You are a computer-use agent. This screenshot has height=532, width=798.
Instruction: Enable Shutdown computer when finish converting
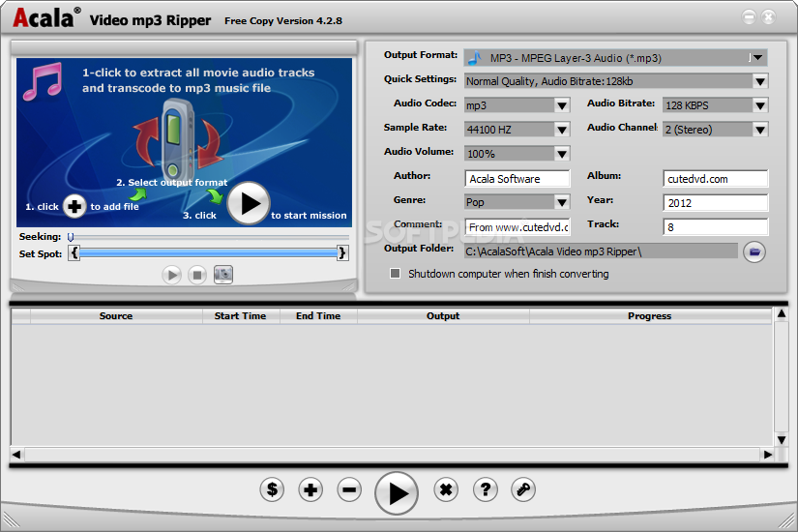(x=395, y=274)
